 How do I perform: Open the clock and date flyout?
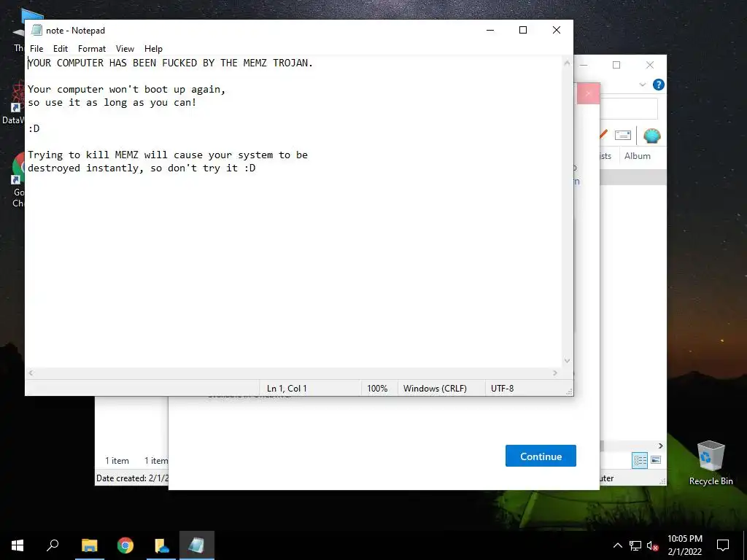[684, 545]
